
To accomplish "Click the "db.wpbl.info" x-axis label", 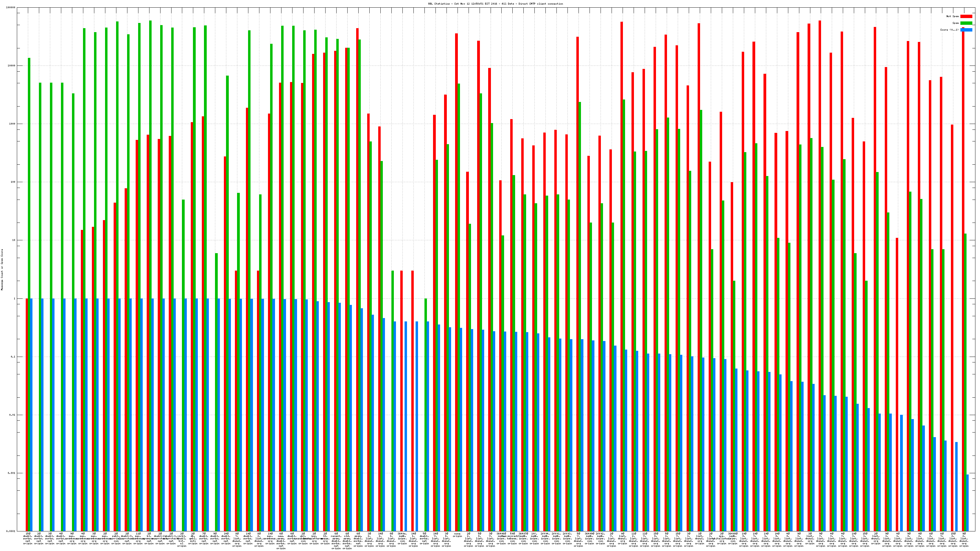I will pyautogui.click(x=193, y=539).
